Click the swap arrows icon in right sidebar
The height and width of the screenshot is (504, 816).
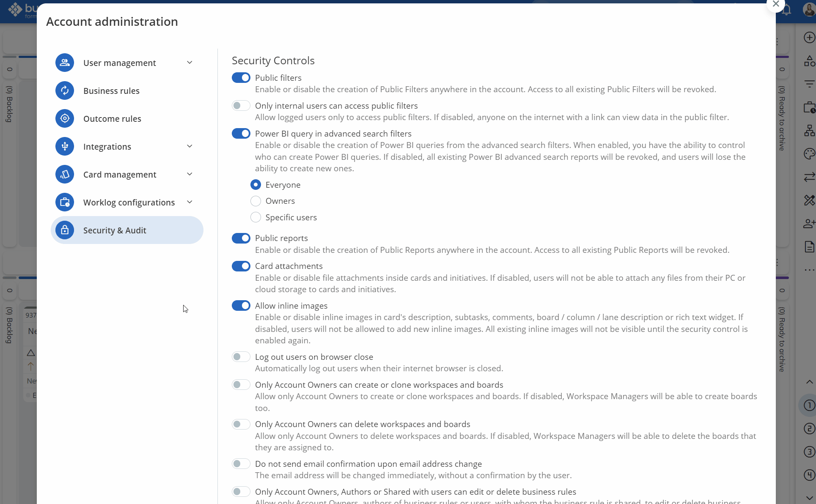tap(809, 177)
